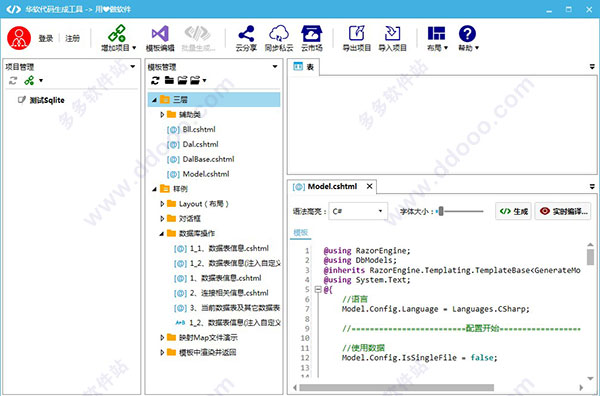The height and width of the screenshot is (396, 600).
Task: Click green add-project icon in 项目管理 panel
Action: [29, 80]
